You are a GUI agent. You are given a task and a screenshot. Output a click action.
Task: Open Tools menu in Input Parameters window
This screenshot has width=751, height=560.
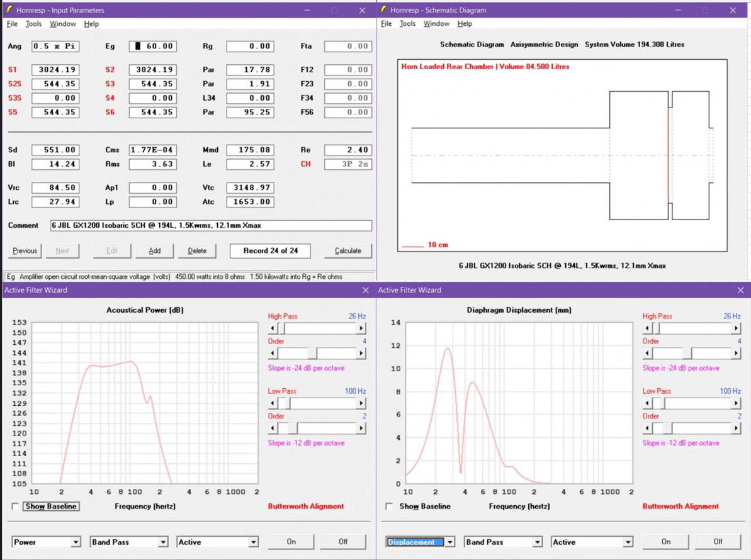pyautogui.click(x=33, y=24)
